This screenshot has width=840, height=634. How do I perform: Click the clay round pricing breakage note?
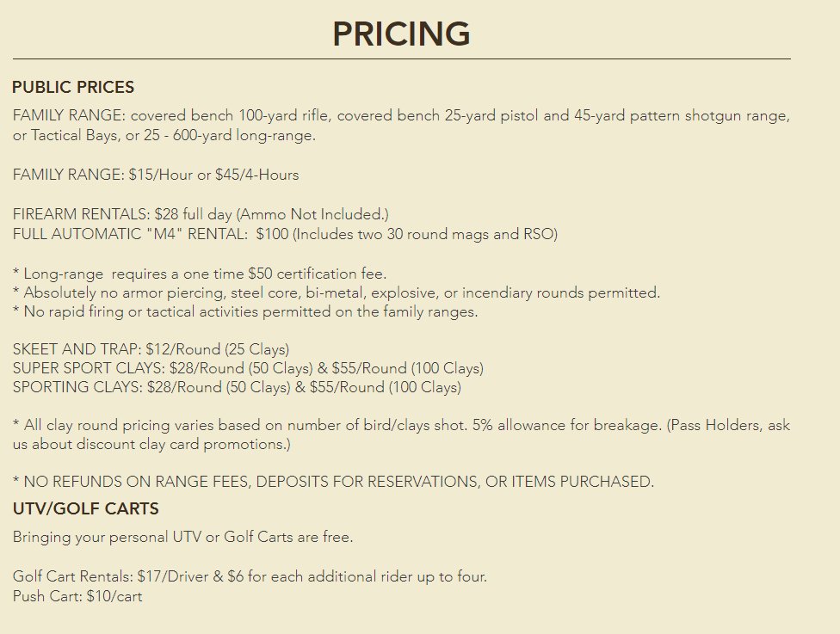pos(401,434)
